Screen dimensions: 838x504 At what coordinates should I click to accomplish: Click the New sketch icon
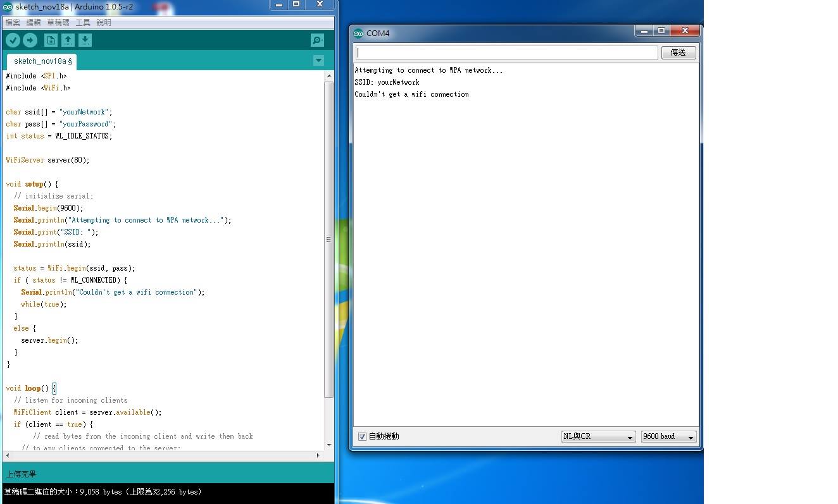pyautogui.click(x=51, y=40)
